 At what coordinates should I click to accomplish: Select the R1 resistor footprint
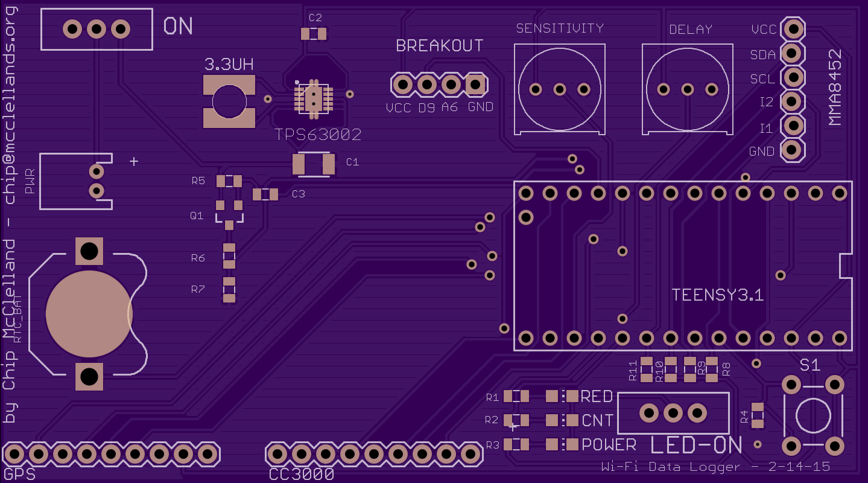pyautogui.click(x=516, y=396)
